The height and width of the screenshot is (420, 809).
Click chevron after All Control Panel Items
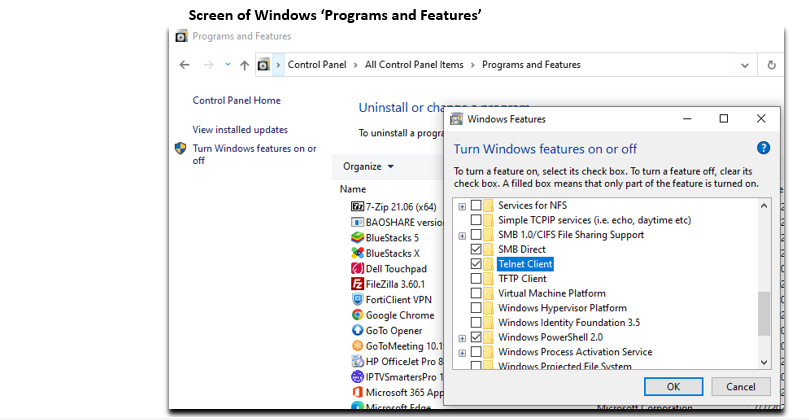[x=473, y=65]
